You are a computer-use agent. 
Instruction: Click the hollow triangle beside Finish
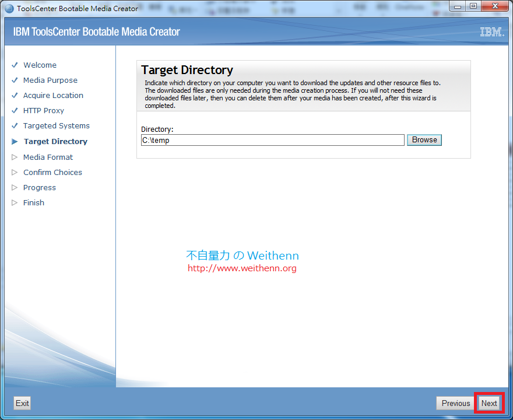(15, 202)
